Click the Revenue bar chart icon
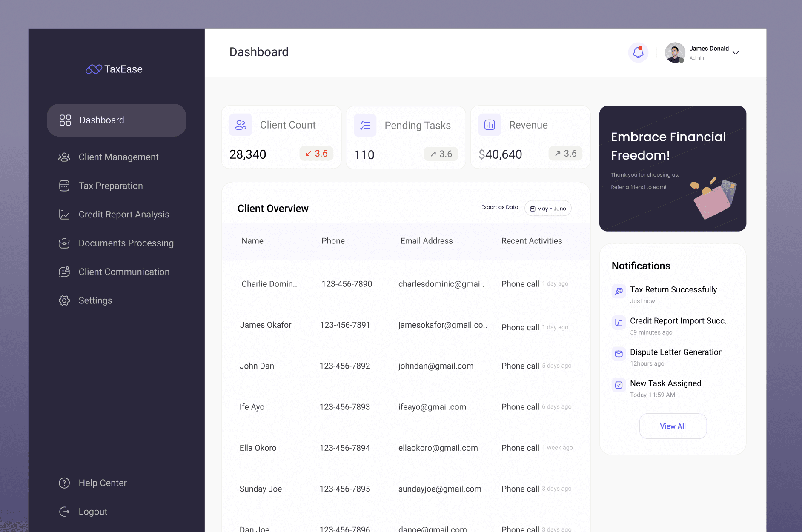This screenshot has width=802, height=532. click(490, 125)
